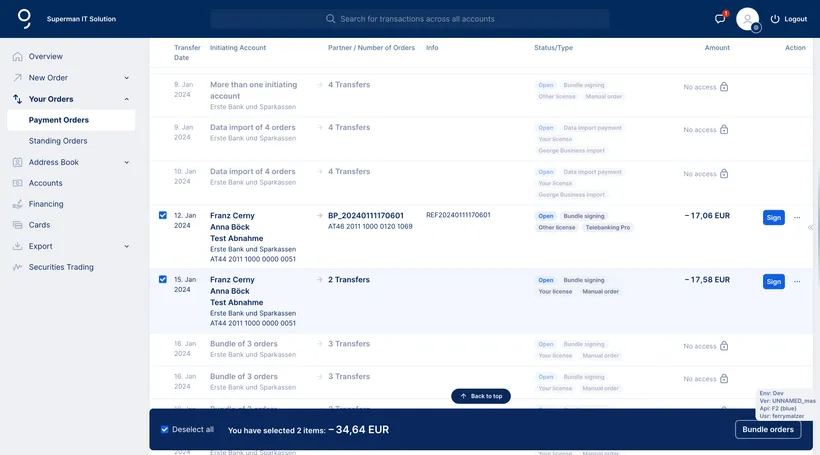Click the Accounts icon in sidebar
This screenshot has height=455, width=820.
click(18, 183)
